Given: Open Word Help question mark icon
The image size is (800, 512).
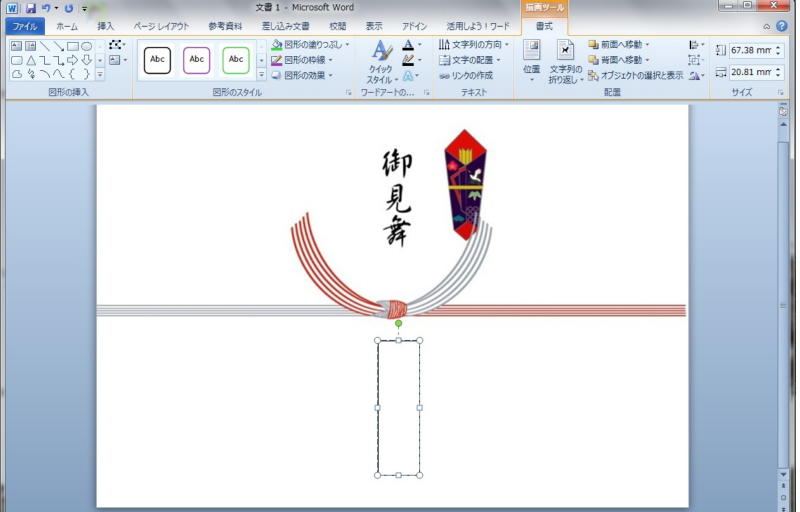Looking at the screenshot, I should coord(782,26).
